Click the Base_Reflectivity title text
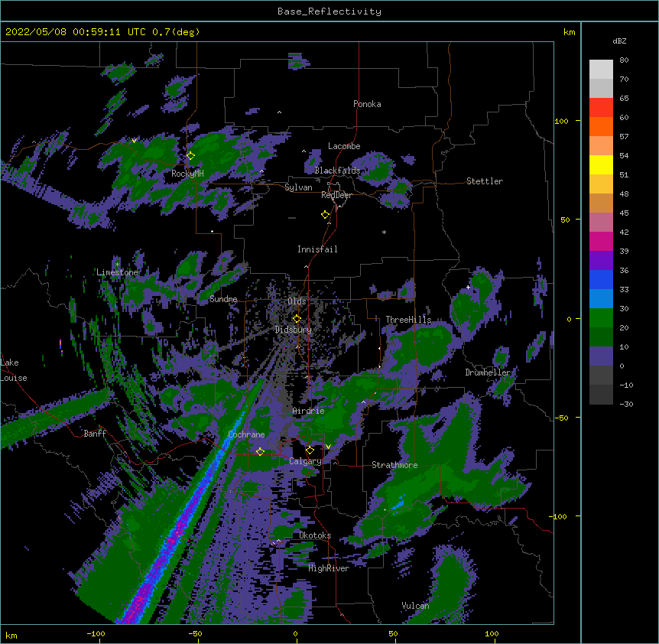The width and height of the screenshot is (659, 644). pyautogui.click(x=329, y=11)
